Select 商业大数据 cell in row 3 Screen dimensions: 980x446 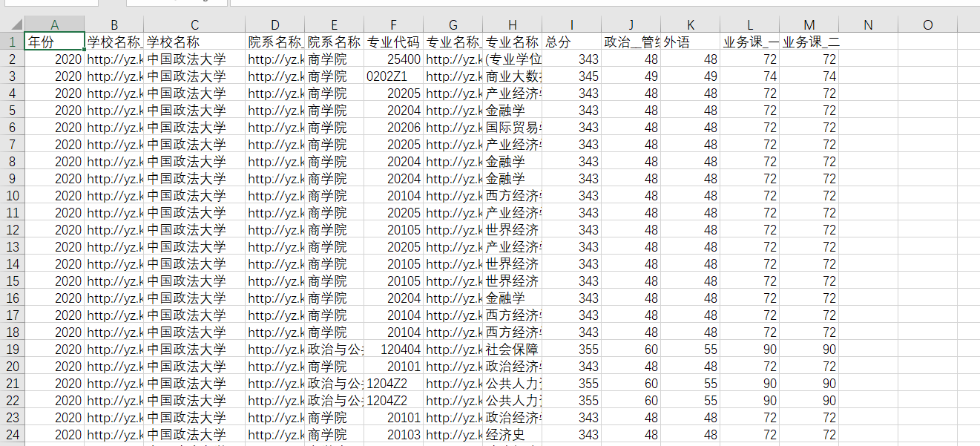pyautogui.click(x=513, y=76)
